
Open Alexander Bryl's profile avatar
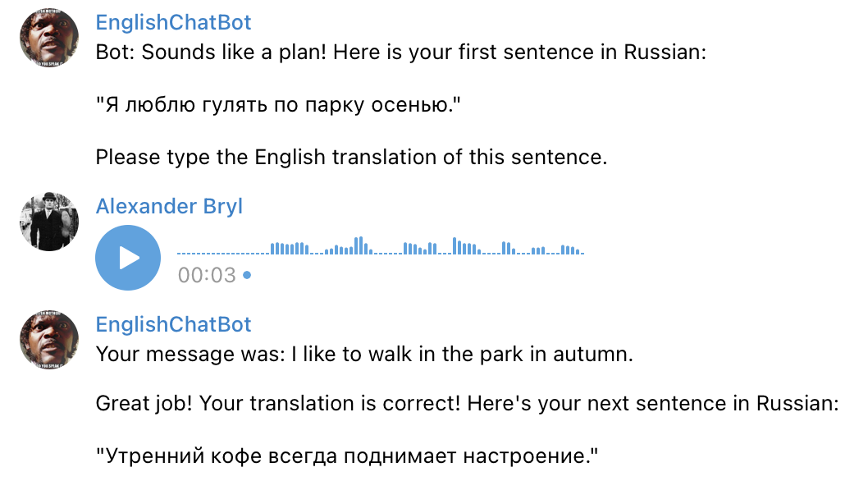tap(49, 222)
